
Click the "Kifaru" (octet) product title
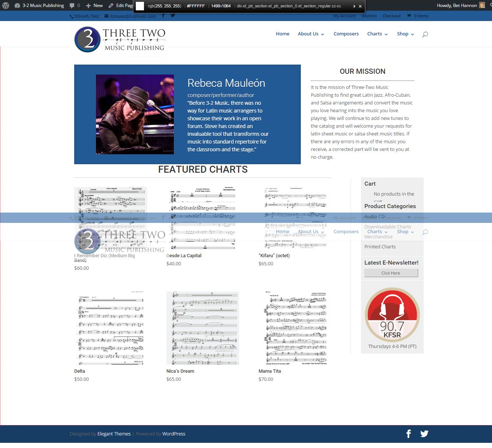tap(274, 256)
